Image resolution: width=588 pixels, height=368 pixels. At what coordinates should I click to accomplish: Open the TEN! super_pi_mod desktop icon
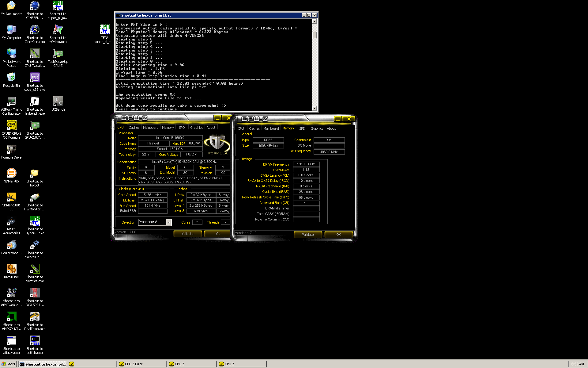[x=104, y=34]
